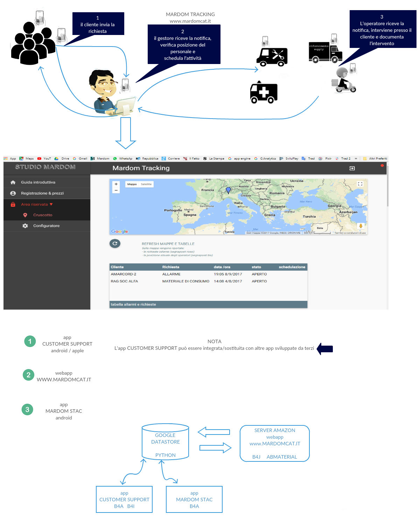Screen dimensions: 420x516
Task: Click the ALLARME request cell
Action: coord(171,274)
